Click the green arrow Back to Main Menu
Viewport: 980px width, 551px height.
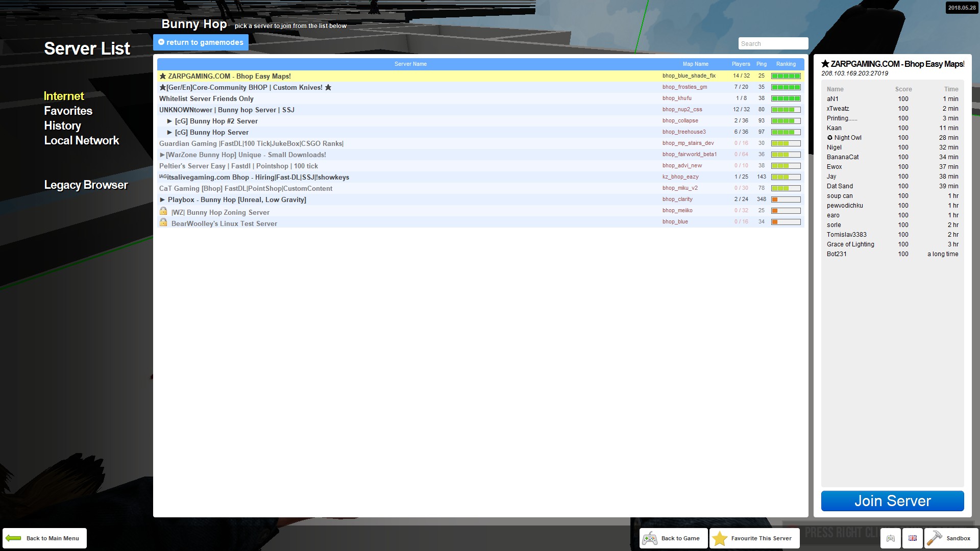(44, 538)
